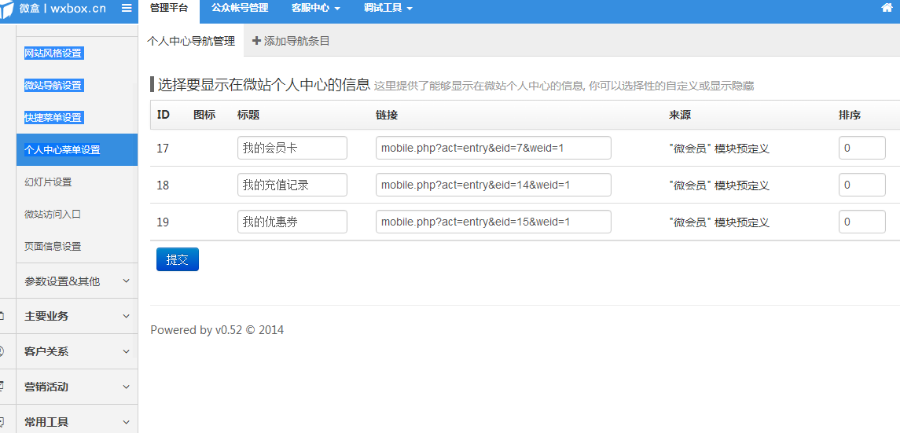Viewport: 900px width, 433px height.
Task: Open 微站访问入口 in sidebar
Action: pyautogui.click(x=52, y=214)
